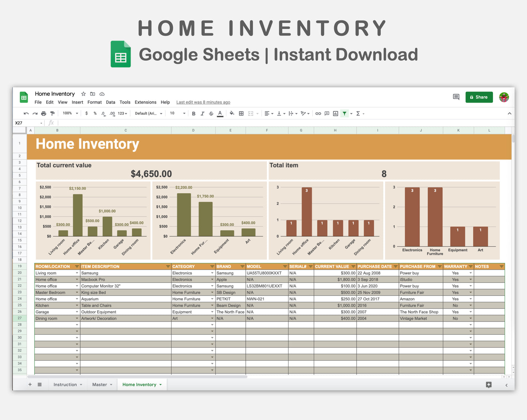Star the Home Inventory spreadsheet

(83, 94)
